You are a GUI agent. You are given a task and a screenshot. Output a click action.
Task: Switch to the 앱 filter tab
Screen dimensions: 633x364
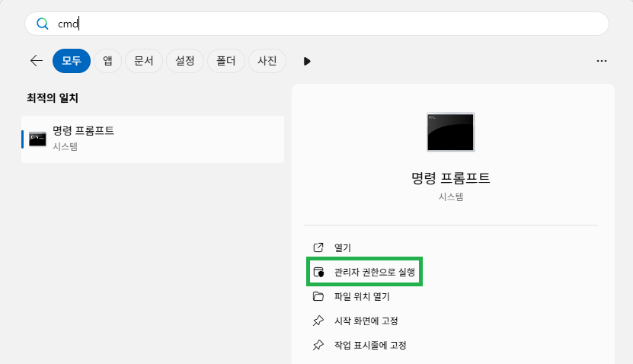(108, 61)
